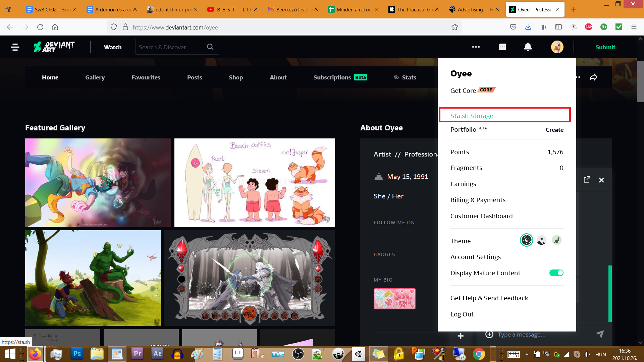Open the Beach outfits gallery thumbnail
Viewport: 644px width, 362px height.
tap(255, 183)
